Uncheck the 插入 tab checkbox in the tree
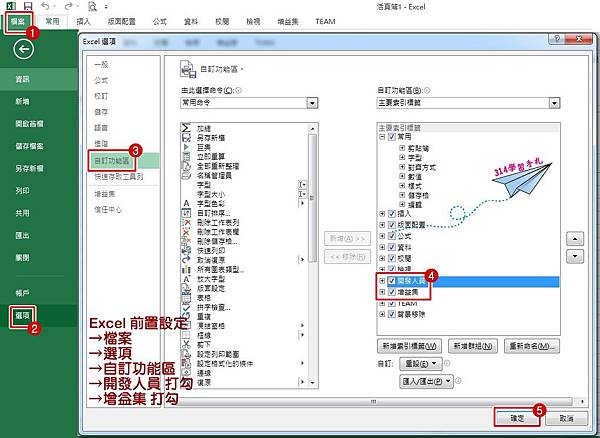 pos(391,213)
